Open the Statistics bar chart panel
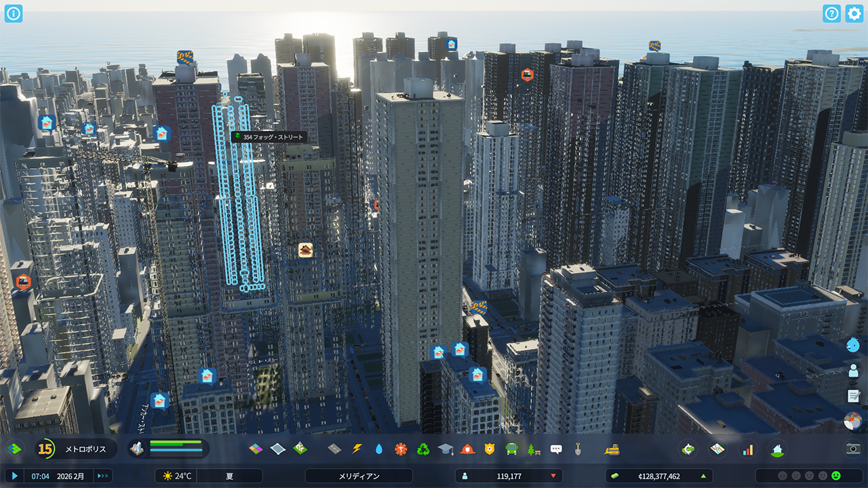868x488 pixels. pyautogui.click(x=747, y=449)
